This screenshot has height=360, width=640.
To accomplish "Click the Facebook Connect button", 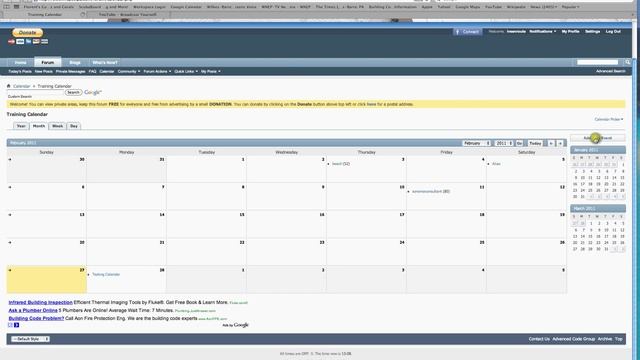I will (467, 32).
